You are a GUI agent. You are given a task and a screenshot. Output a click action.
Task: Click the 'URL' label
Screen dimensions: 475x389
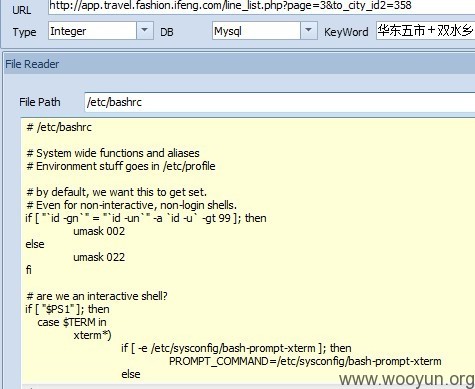[x=22, y=10]
